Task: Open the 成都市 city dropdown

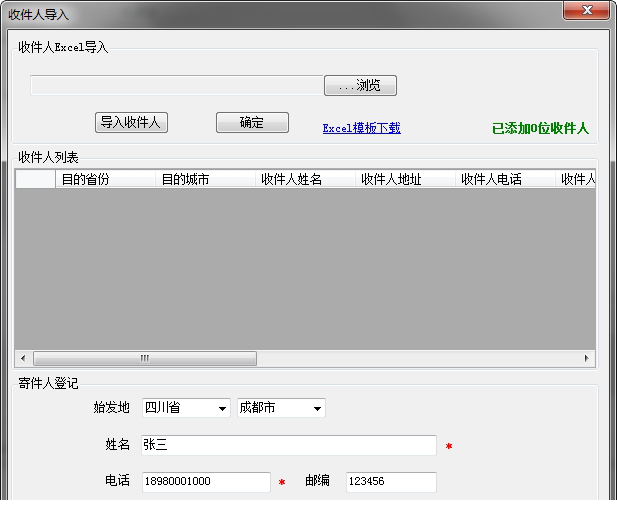Action: point(281,408)
